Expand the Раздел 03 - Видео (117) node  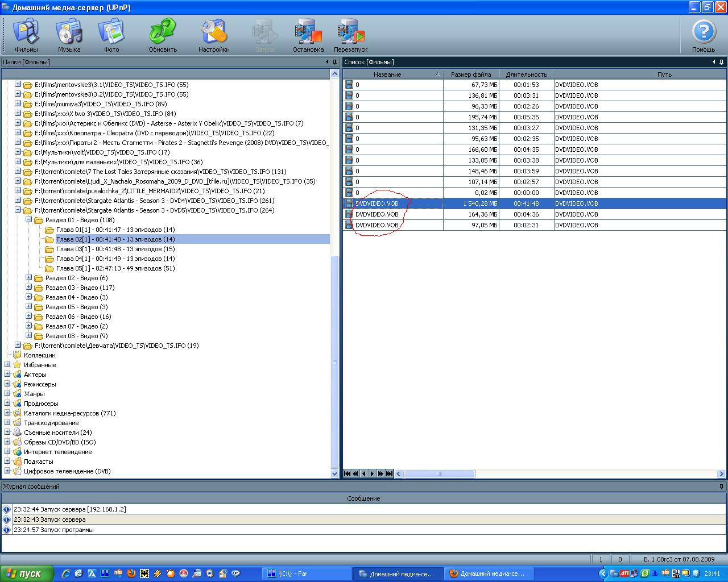point(29,288)
